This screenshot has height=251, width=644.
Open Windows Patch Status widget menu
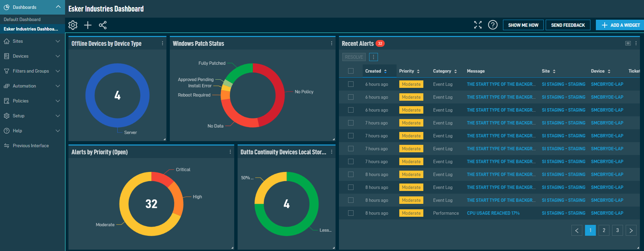tap(331, 43)
